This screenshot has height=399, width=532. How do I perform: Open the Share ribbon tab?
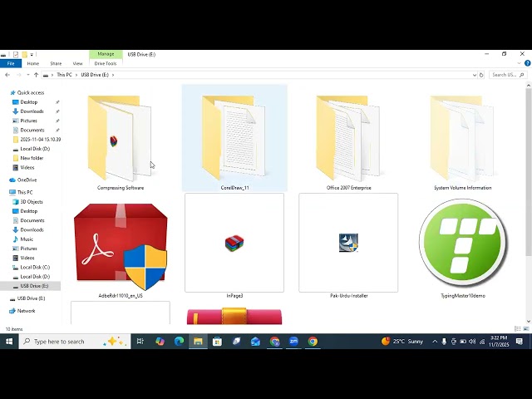coord(56,63)
